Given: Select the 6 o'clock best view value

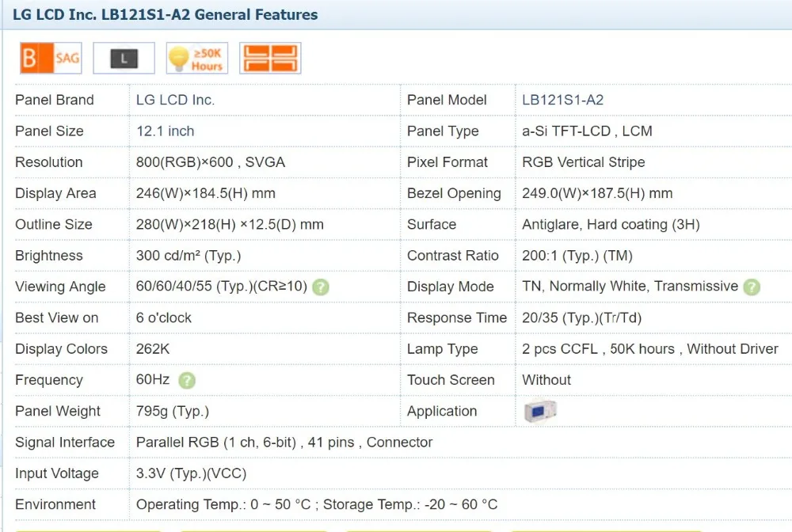Looking at the screenshot, I should pyautogui.click(x=164, y=318).
